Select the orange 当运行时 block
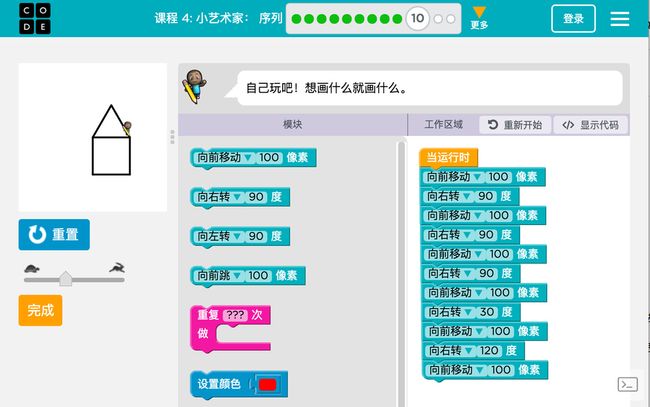This screenshot has width=650, height=407. [448, 157]
